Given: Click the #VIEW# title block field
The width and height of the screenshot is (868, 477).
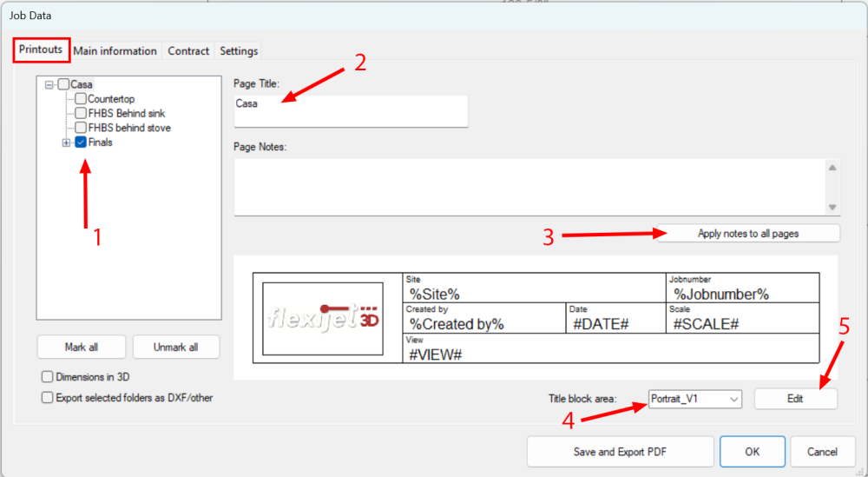Looking at the screenshot, I should [x=435, y=354].
